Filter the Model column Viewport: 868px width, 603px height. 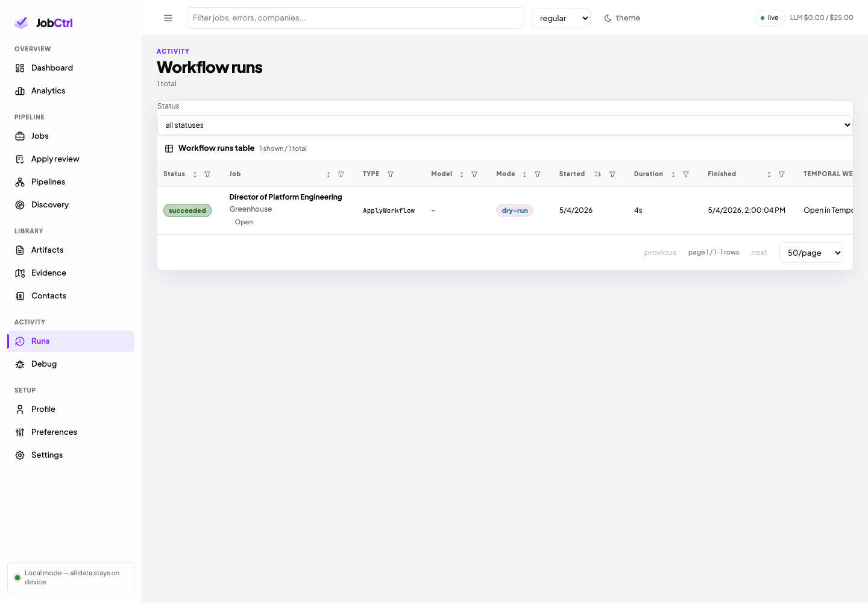(x=474, y=174)
